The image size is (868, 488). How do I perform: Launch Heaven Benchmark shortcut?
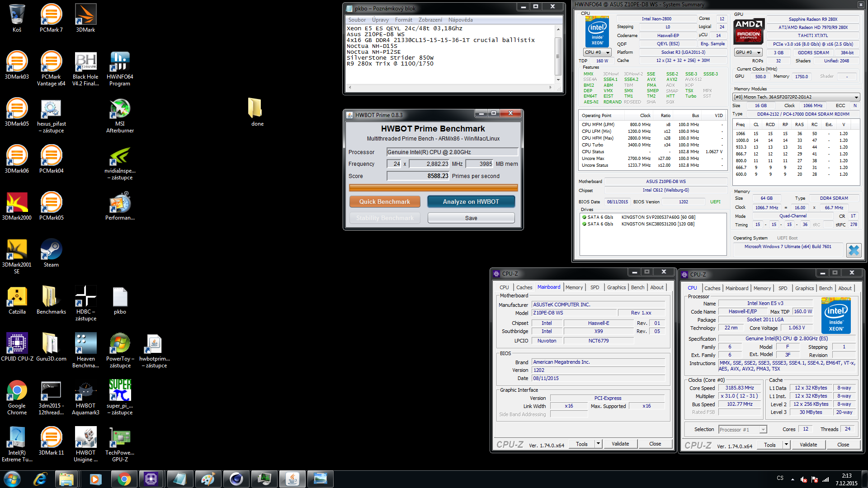tap(85, 351)
